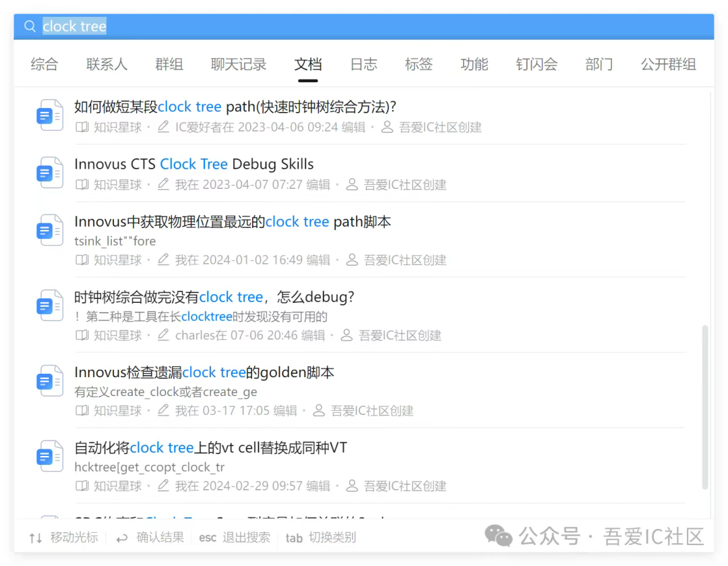Click pencil icon beside 我在 2024-02-29 09:57 编辑
The width and height of the screenshot is (728, 566).
click(x=163, y=485)
